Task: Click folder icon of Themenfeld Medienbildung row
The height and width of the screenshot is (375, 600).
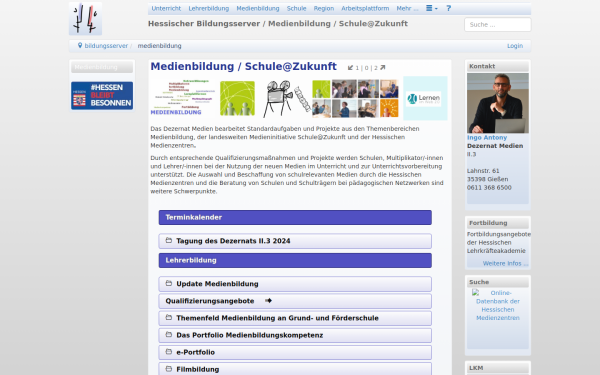Action: 169,318
